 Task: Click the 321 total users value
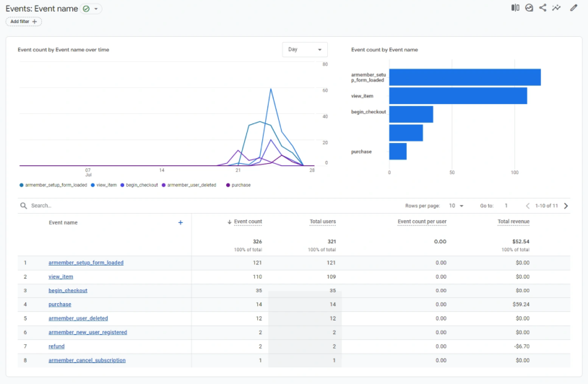click(332, 242)
